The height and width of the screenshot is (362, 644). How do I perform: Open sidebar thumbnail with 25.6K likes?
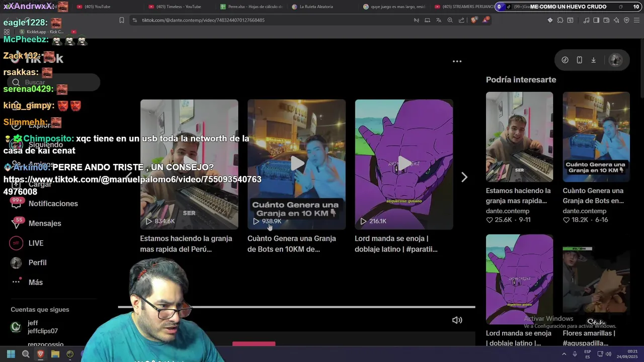(519, 137)
